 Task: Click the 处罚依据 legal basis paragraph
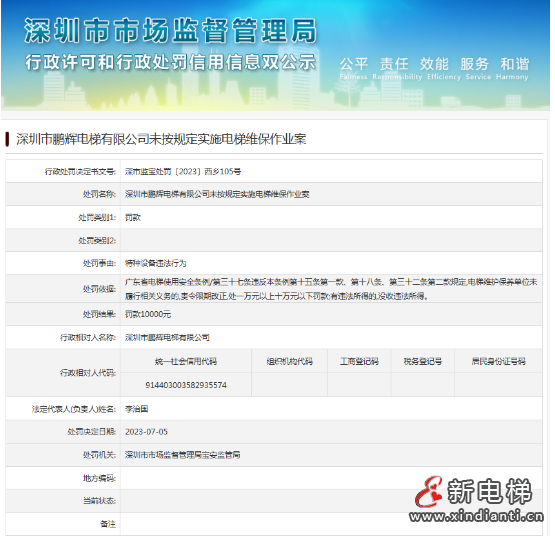331,289
